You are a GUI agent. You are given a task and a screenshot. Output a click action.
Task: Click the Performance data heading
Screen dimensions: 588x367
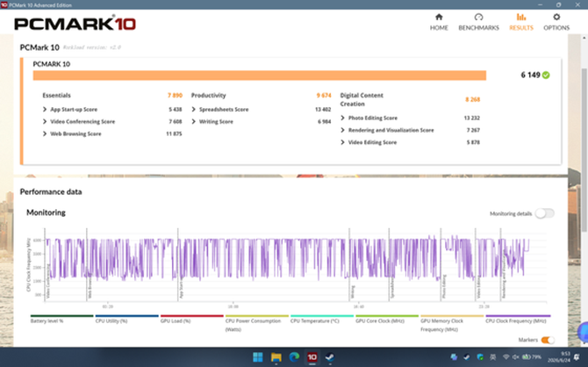(51, 191)
